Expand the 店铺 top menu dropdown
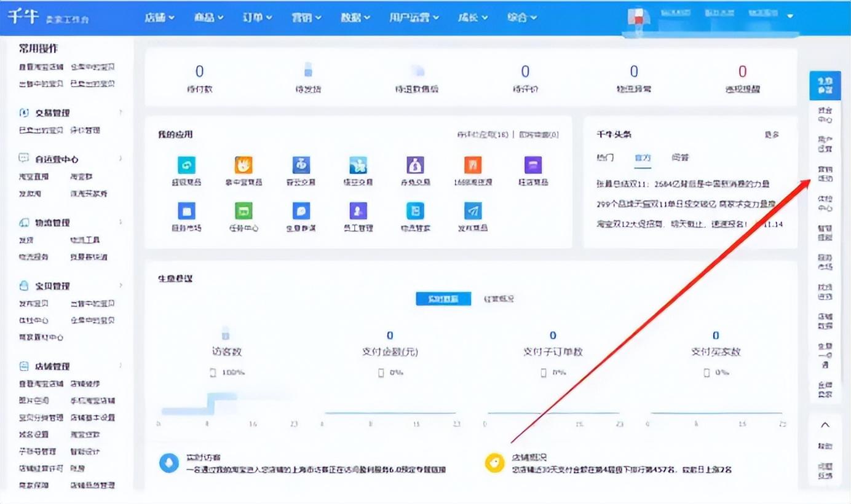Viewport: 851px width, 504px height. (159, 17)
